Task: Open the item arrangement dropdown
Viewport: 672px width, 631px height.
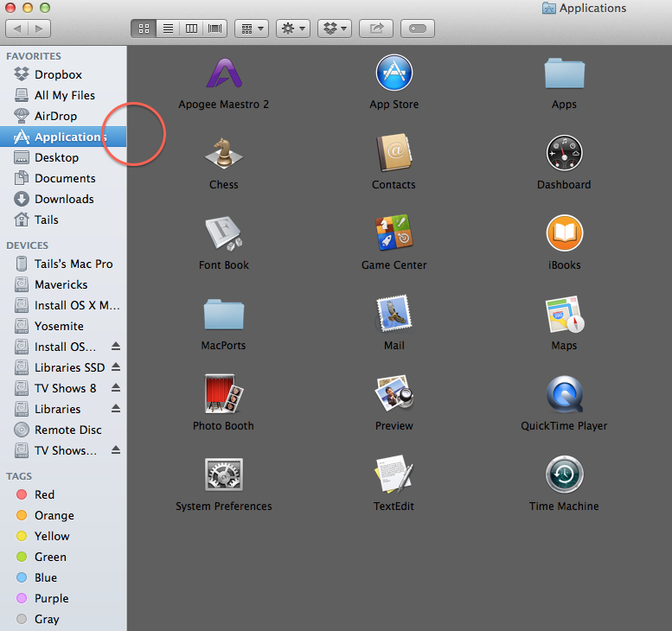Action: click(252, 29)
